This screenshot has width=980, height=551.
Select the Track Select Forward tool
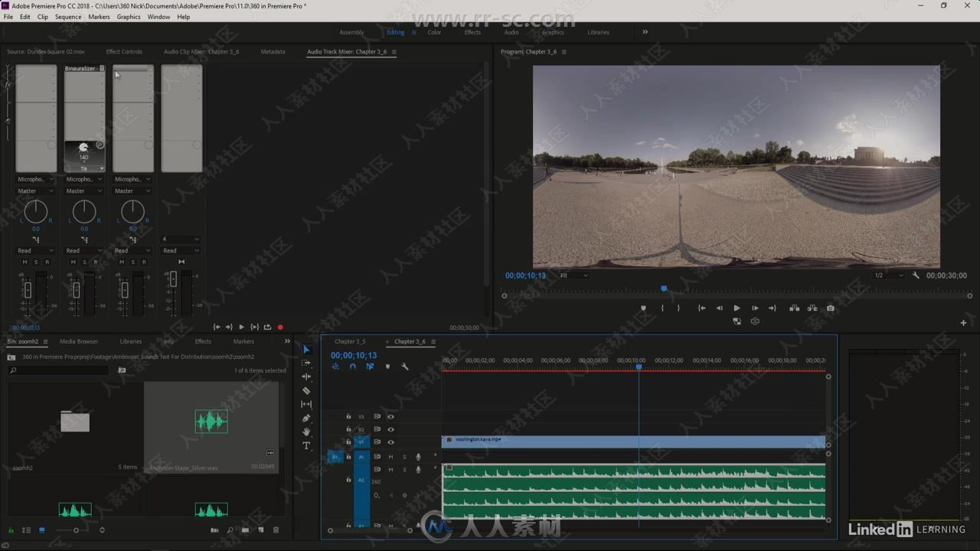306,363
